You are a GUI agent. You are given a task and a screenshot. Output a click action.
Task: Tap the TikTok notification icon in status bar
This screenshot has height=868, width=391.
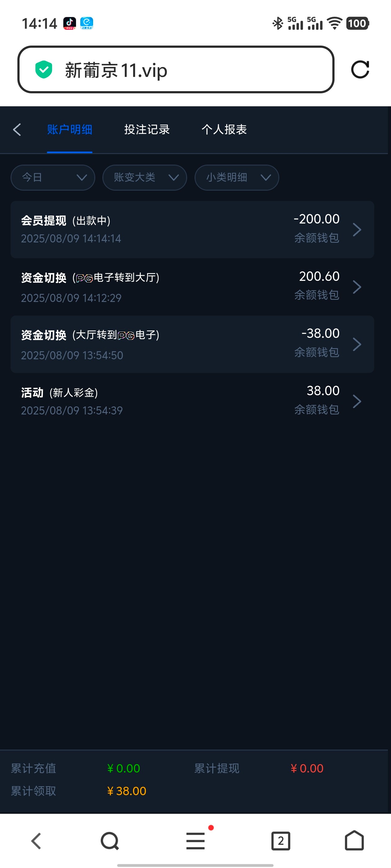point(70,23)
